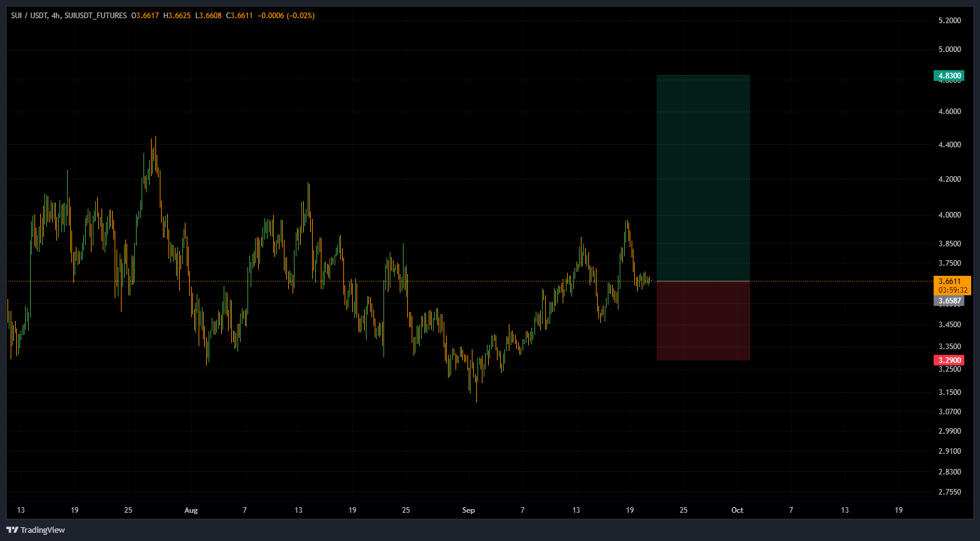Image resolution: width=980 pixels, height=541 pixels.
Task: Click the open value O3.6617 in legend
Action: click(x=145, y=16)
